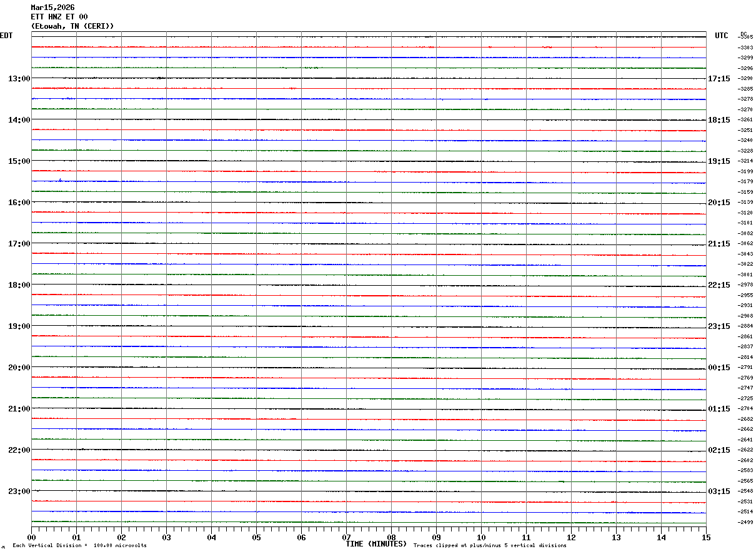This screenshot has width=756, height=554.
Task: Click the UTC column header
Action: click(x=722, y=36)
